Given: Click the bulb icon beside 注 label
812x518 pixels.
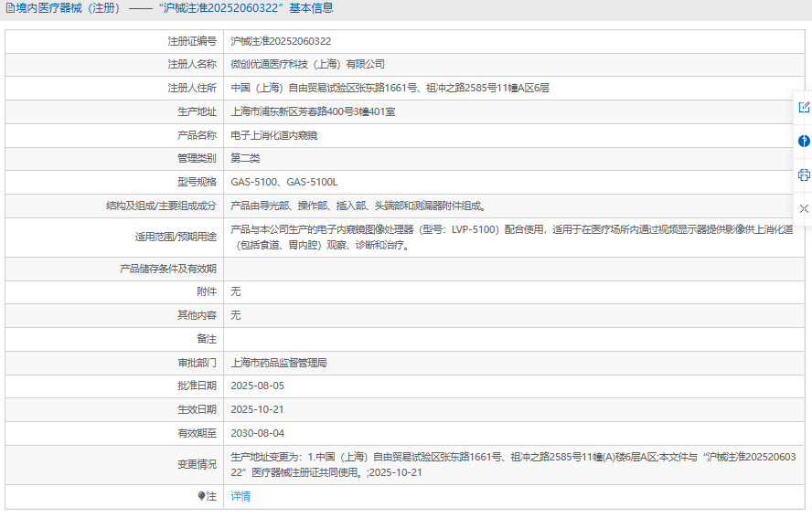Looking at the screenshot, I should click(x=202, y=496).
